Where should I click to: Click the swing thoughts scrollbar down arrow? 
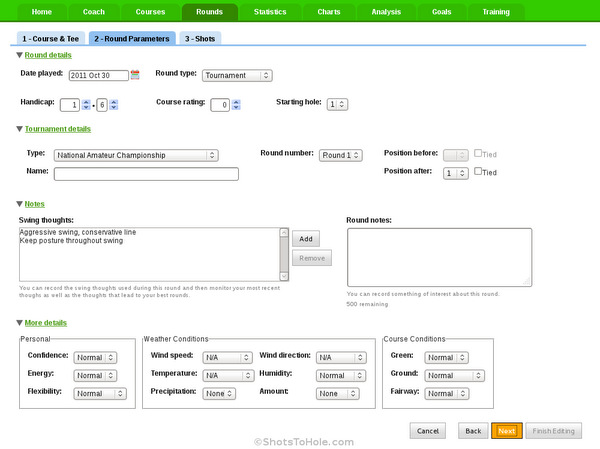pyautogui.click(x=284, y=276)
